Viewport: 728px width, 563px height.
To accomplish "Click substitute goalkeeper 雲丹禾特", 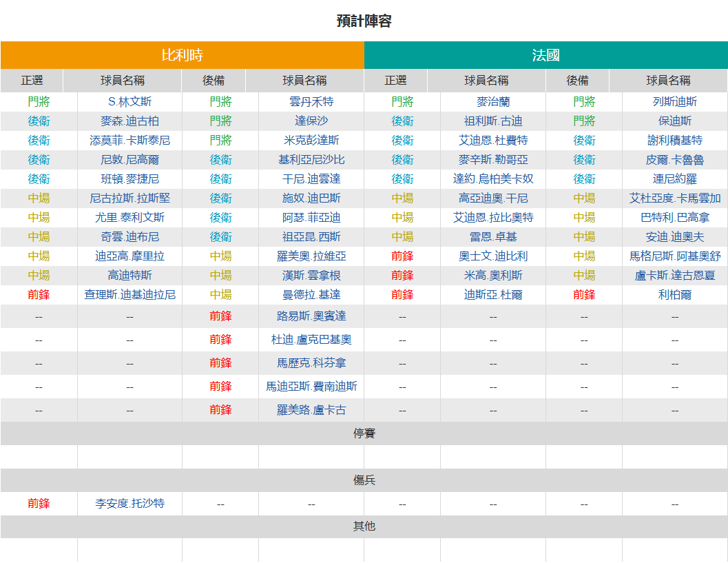I will 311,102.
